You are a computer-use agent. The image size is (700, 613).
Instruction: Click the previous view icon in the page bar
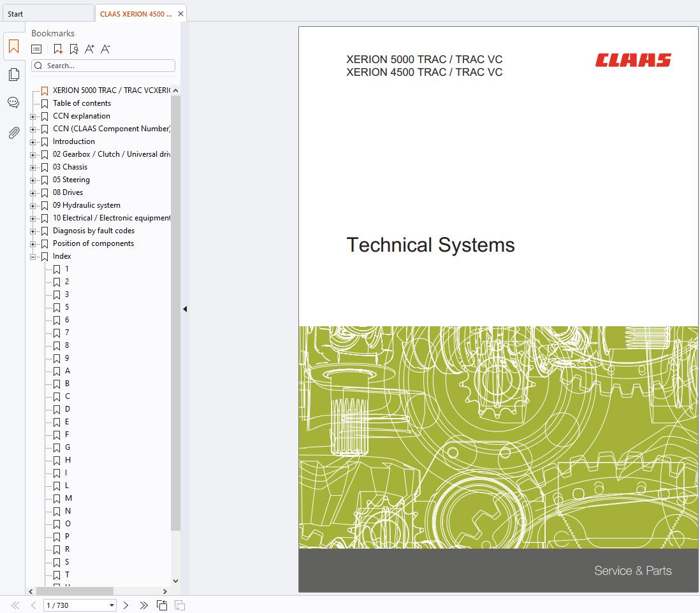(x=162, y=605)
